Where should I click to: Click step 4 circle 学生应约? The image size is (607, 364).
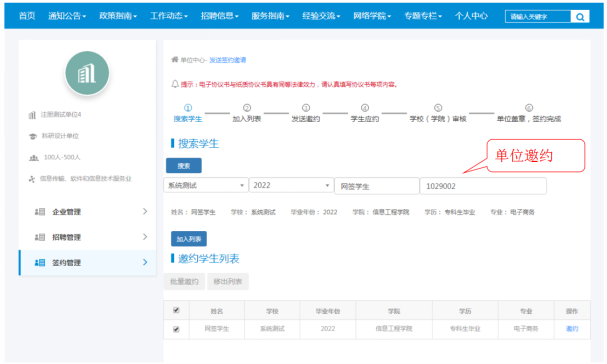[365, 108]
